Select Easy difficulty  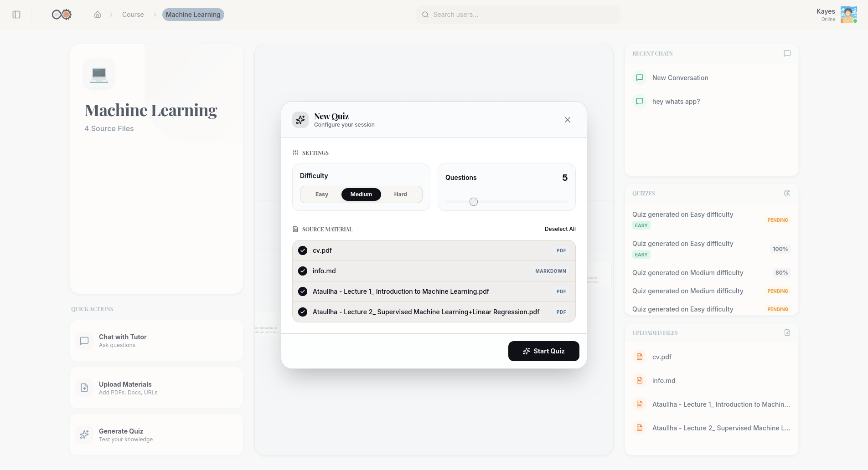[322, 194]
